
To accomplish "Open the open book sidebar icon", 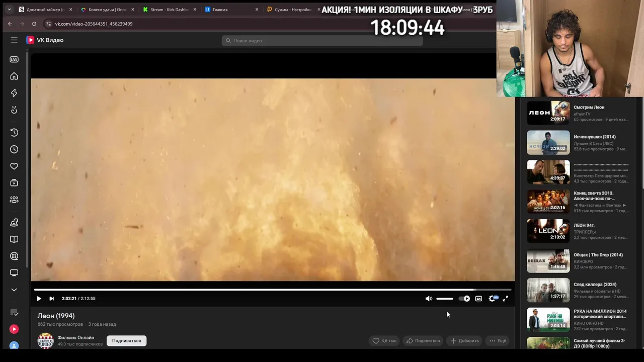I will click(x=14, y=239).
